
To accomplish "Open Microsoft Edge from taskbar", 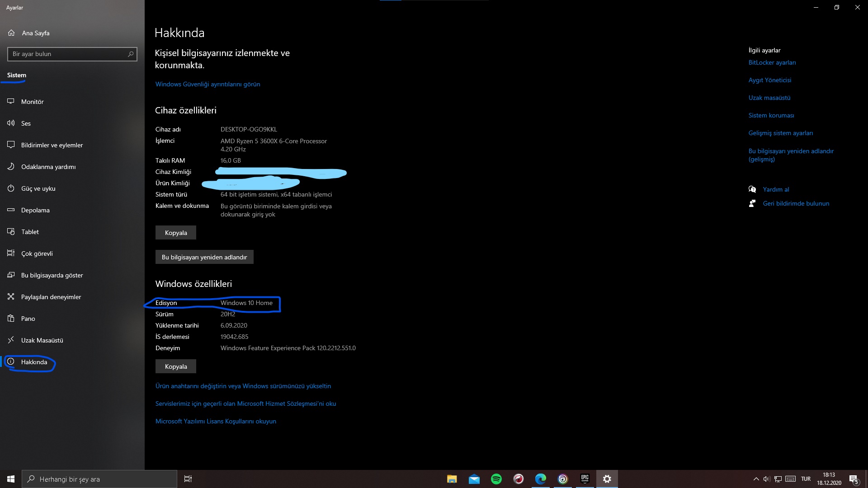I will point(541,479).
